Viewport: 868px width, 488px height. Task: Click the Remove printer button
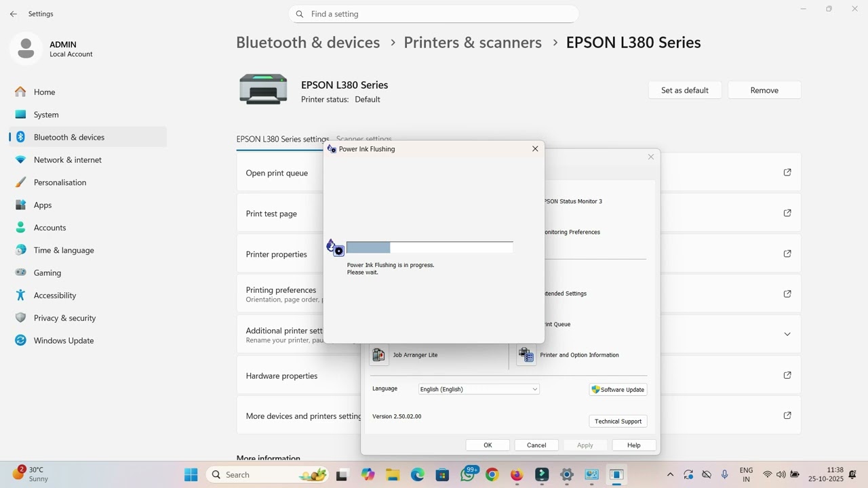(x=764, y=90)
